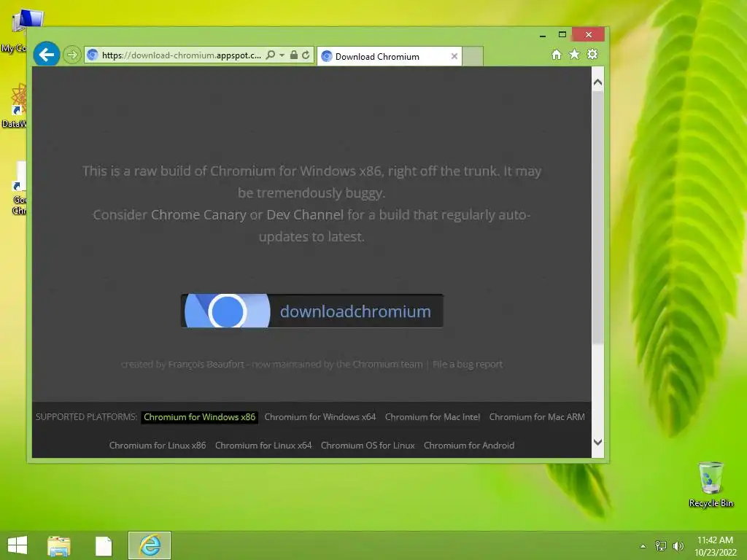This screenshot has height=560, width=747.
Task: Follow the Chrome Canary link
Action: tap(198, 215)
